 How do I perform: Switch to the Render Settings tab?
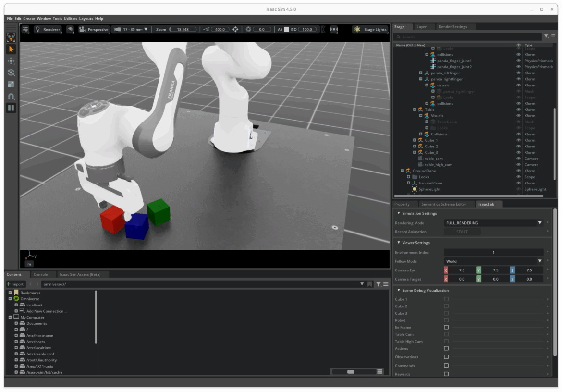[x=452, y=27]
